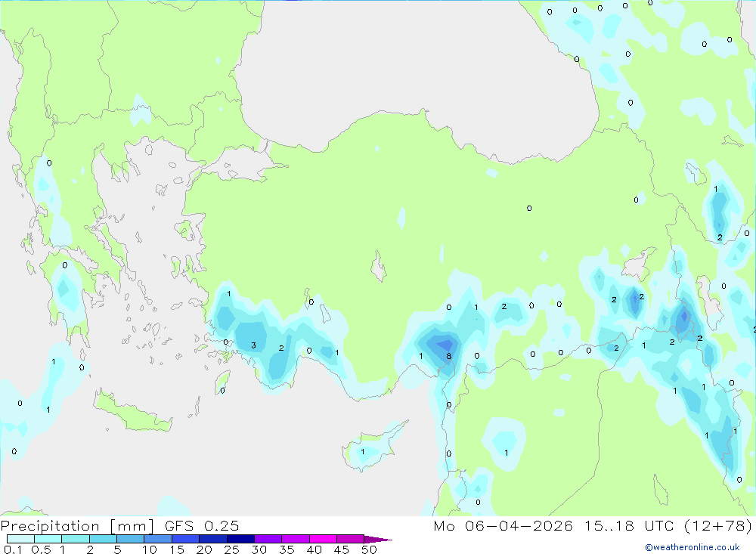Viewport: 756px width, 554px height.
Task: Click the value "1" on Cyprus island
Action: 363,452
